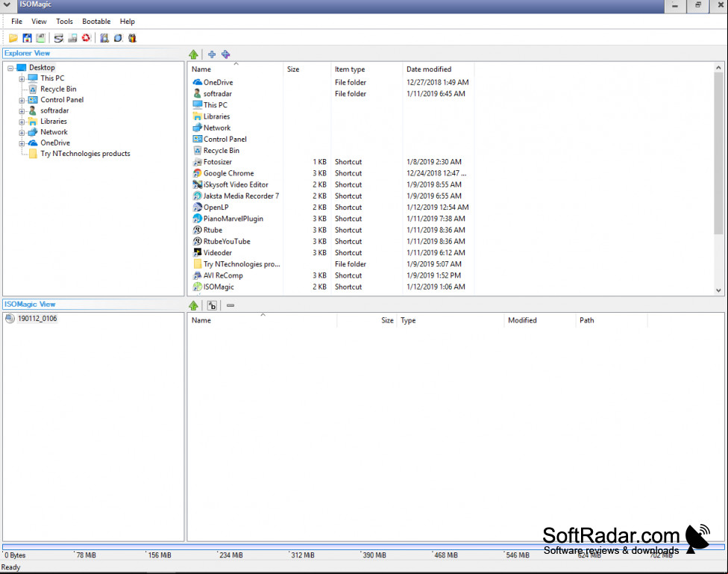Click the disc icon beside 190112_0106
This screenshot has height=574, width=728.
click(x=10, y=319)
